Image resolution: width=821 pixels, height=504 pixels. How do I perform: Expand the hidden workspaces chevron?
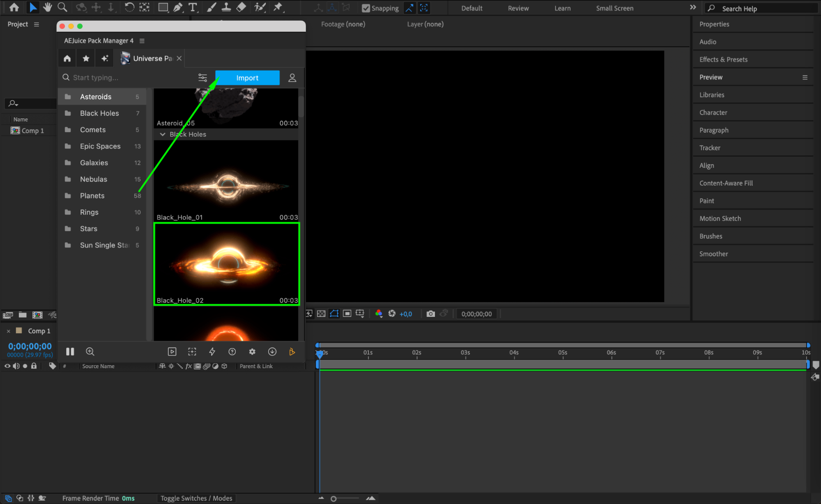pyautogui.click(x=693, y=7)
